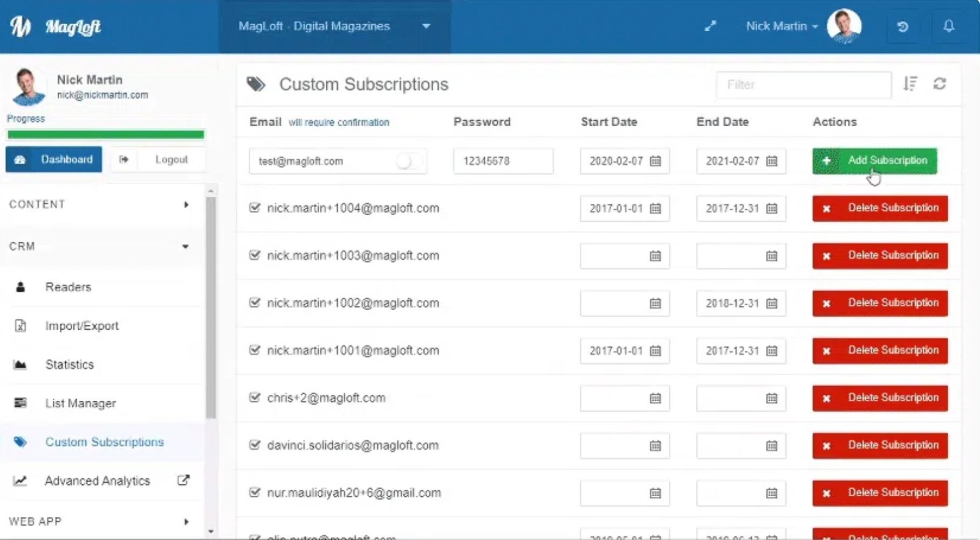
Task: Open calendar picker for new End Date
Action: tap(772, 161)
